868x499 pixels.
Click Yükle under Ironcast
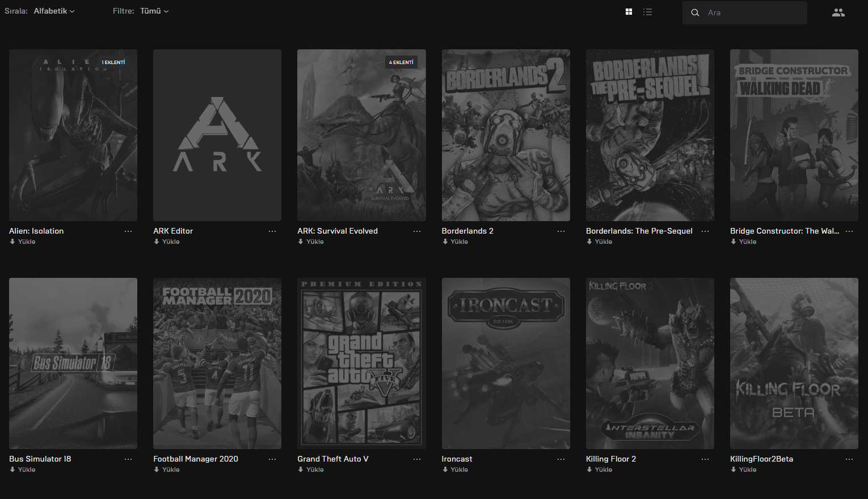coord(456,470)
